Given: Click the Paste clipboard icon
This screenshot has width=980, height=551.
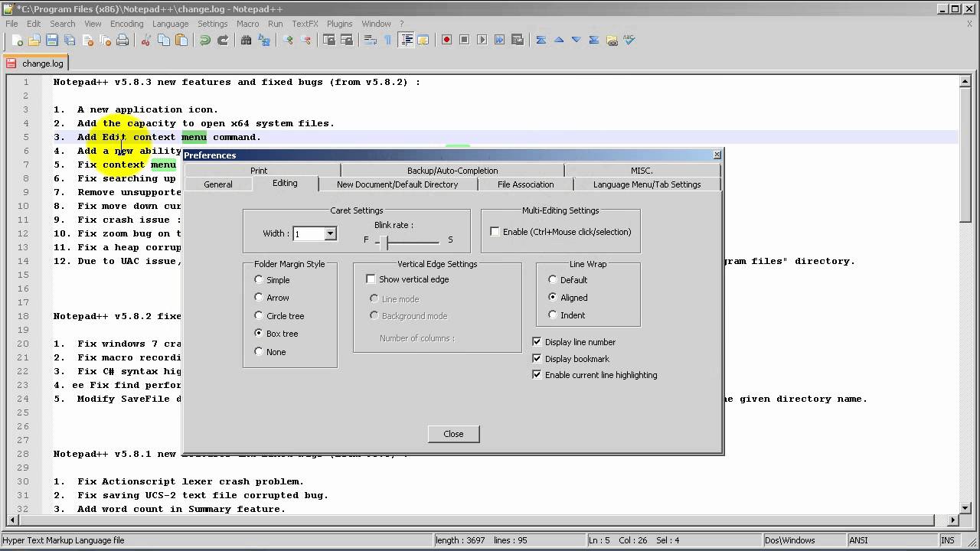Looking at the screenshot, I should point(181,40).
